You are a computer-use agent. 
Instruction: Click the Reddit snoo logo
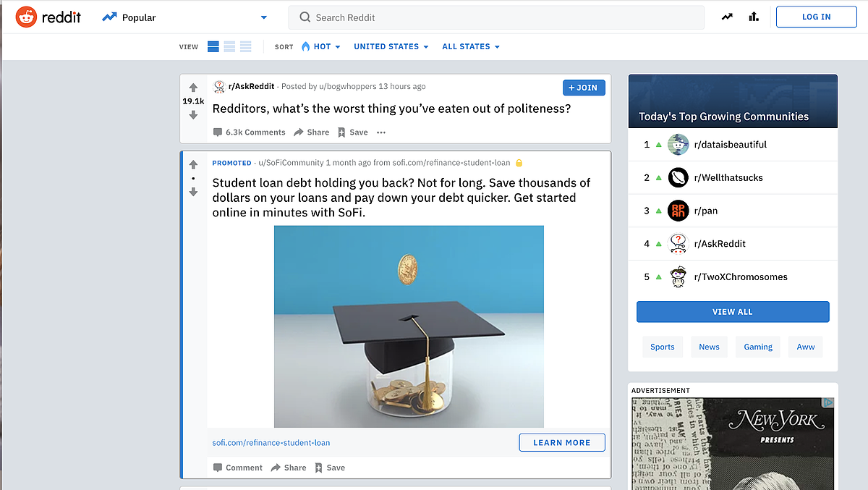pyautogui.click(x=25, y=17)
